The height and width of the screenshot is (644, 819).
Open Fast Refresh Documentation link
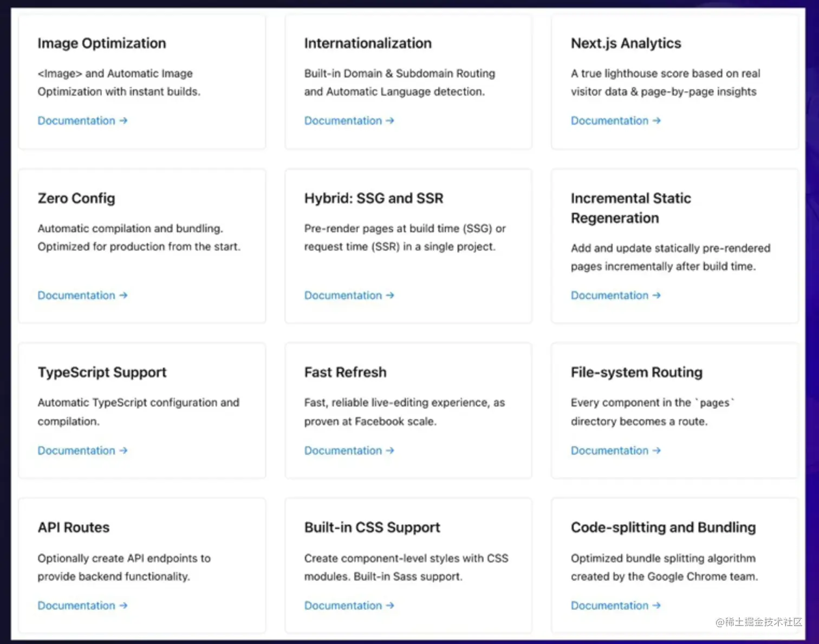[348, 451]
